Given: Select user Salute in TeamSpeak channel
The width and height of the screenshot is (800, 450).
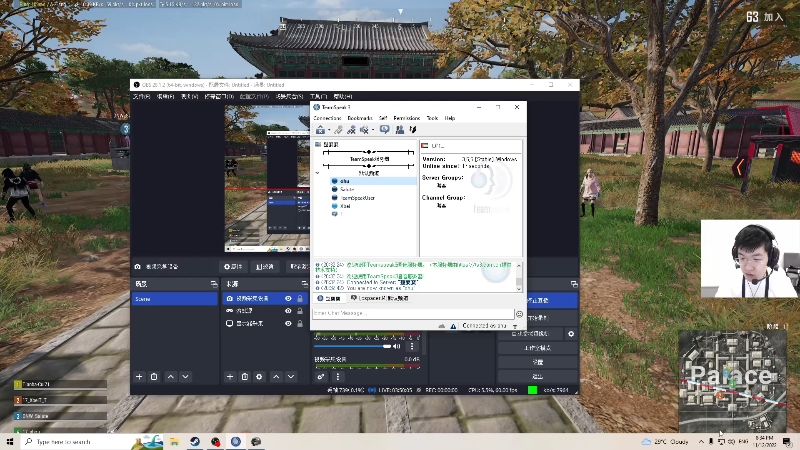Looking at the screenshot, I should click(x=347, y=189).
